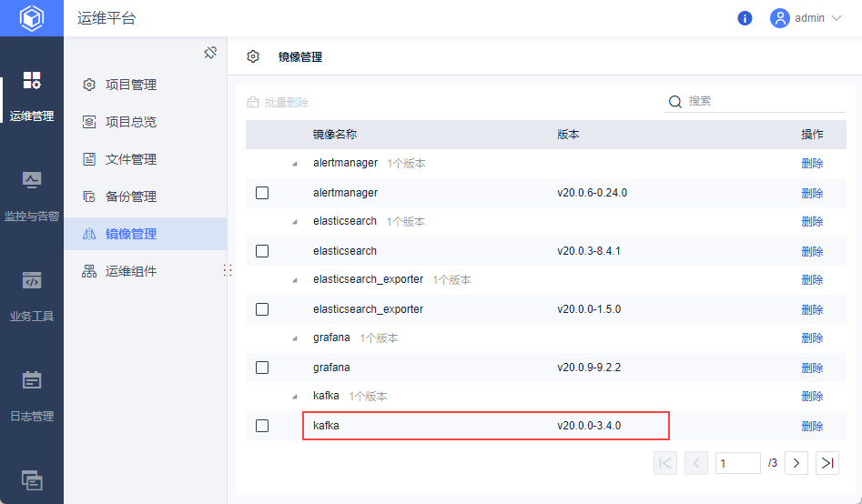The image size is (862, 504).
Task: Go to the next page button
Action: pyautogui.click(x=796, y=463)
